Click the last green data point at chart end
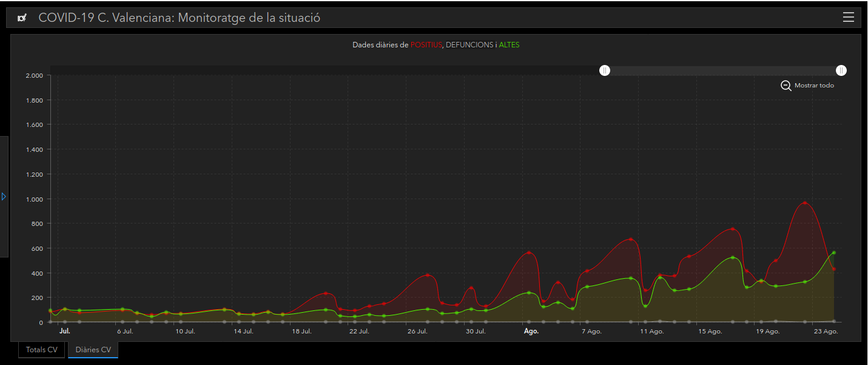The image size is (868, 365). tap(834, 253)
